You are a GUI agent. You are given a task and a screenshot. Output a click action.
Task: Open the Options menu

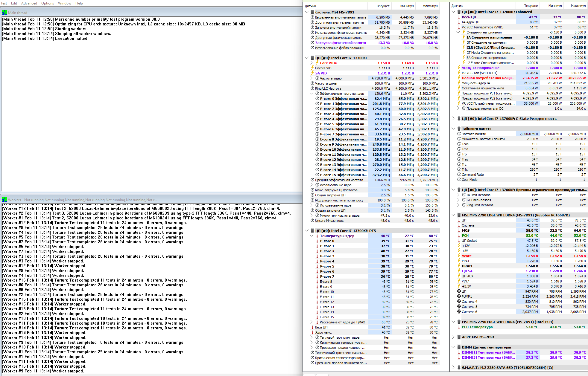(48, 3)
